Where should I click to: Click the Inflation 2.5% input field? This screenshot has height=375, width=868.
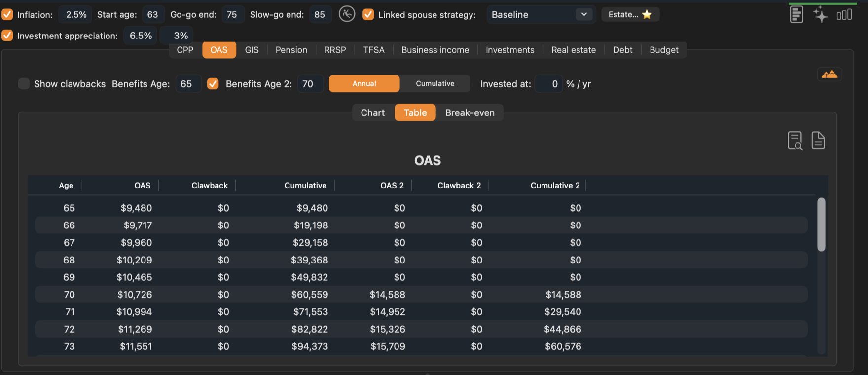click(x=75, y=14)
